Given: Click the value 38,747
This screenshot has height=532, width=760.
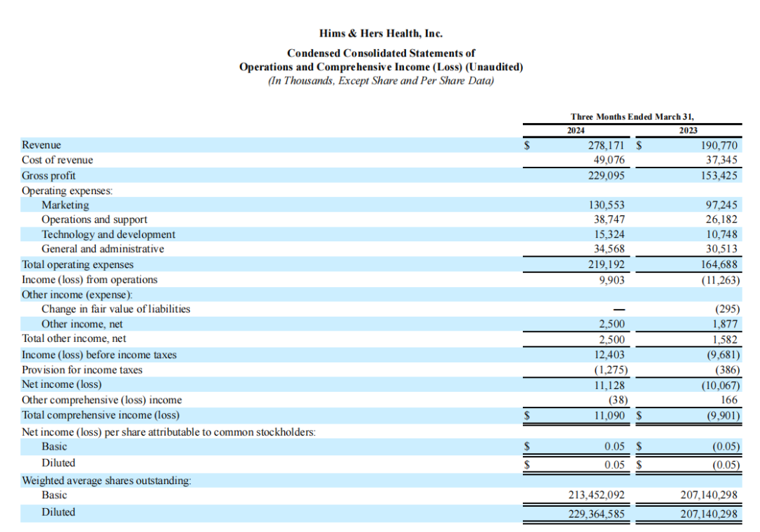Looking at the screenshot, I should point(609,220).
